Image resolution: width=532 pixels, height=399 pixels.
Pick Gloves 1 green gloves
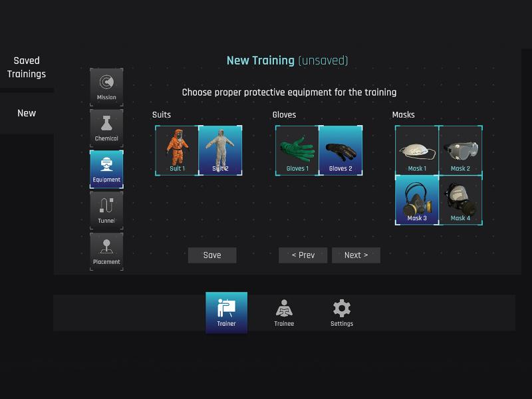[x=297, y=151]
